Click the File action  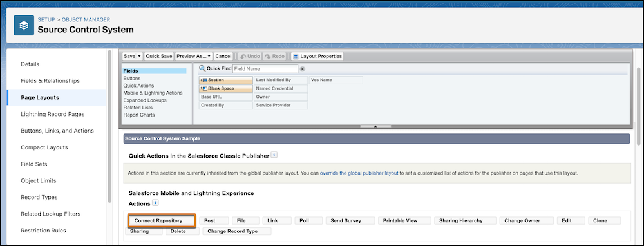coord(245,220)
